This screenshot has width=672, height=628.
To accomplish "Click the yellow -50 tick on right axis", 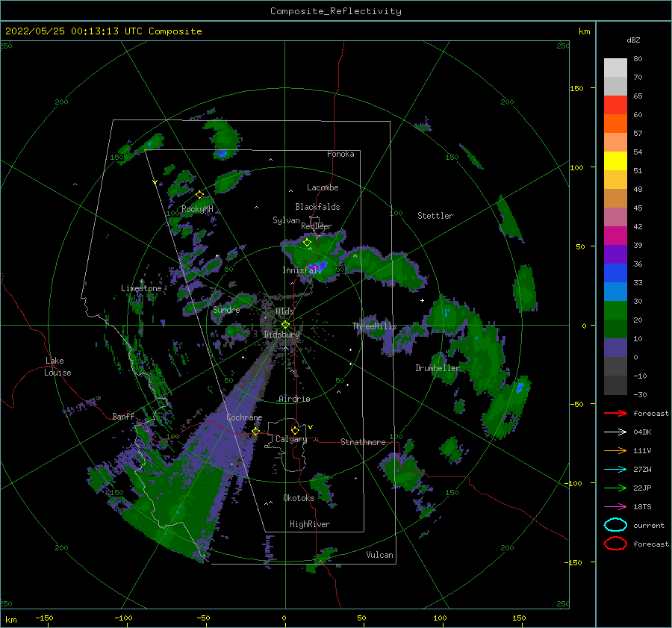I will click(577, 404).
